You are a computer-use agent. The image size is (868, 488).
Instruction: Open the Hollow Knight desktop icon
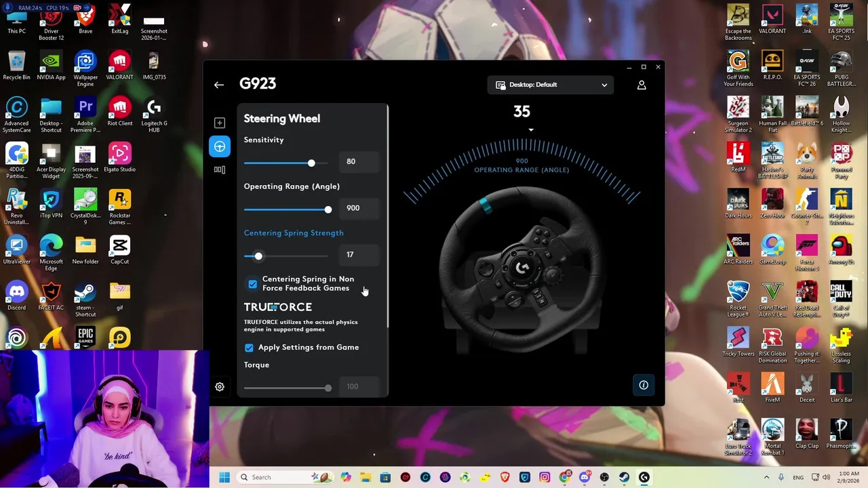[x=841, y=115]
